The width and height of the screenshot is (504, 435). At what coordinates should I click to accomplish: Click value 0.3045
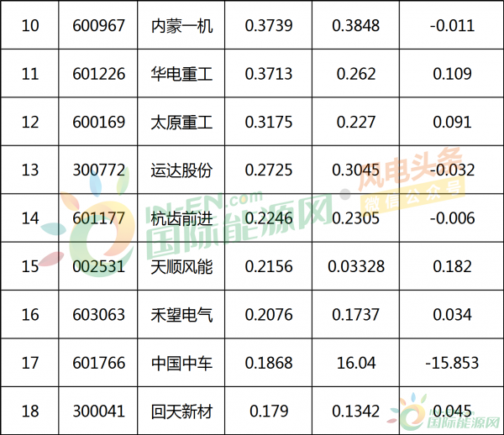click(x=356, y=170)
